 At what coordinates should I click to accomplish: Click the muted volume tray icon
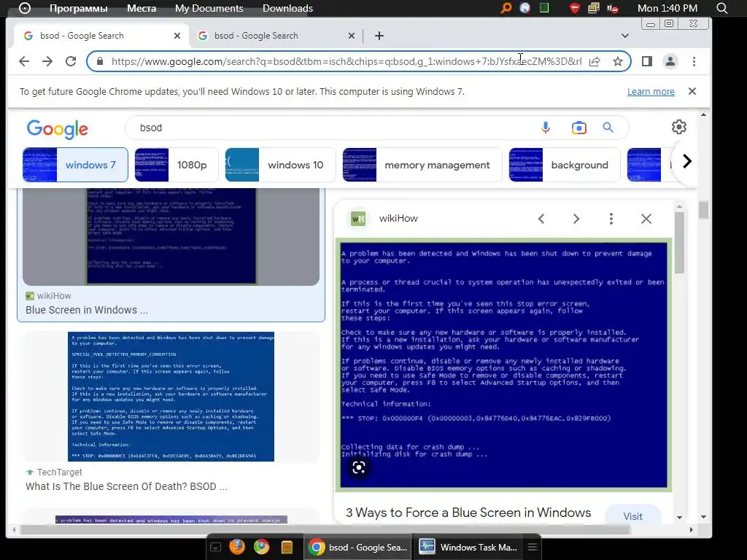click(x=613, y=8)
